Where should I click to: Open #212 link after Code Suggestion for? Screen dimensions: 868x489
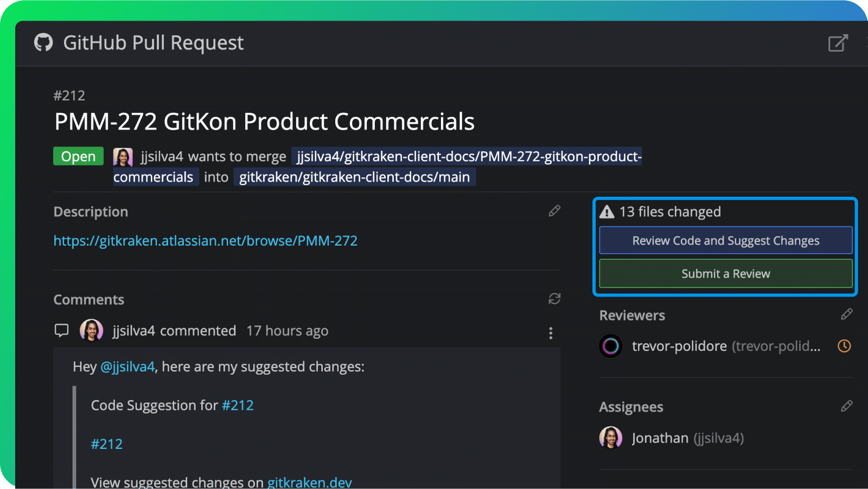[238, 406]
